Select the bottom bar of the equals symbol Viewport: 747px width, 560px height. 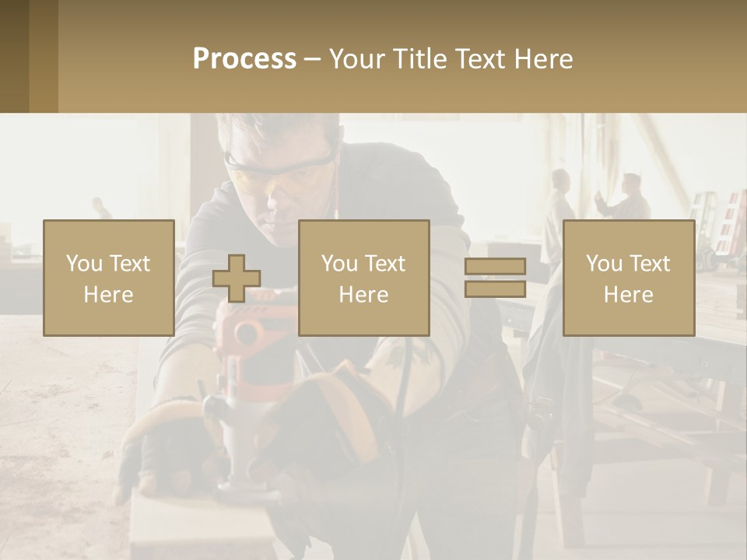pos(495,289)
